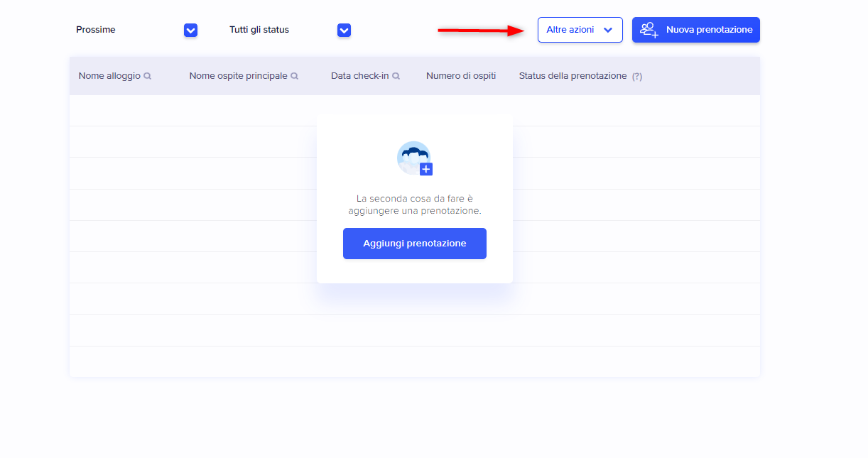Click the Data check-in column header
The width and height of the screenshot is (868, 458).
coord(359,76)
